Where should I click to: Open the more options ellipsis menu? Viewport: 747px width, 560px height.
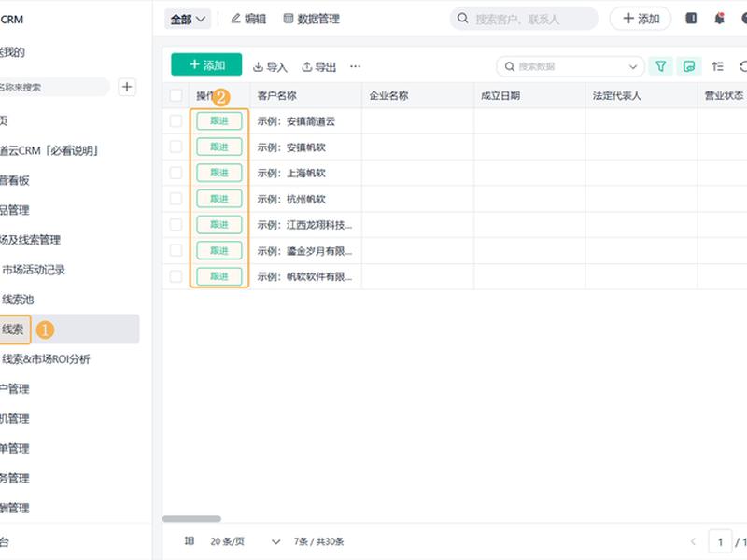(x=355, y=66)
